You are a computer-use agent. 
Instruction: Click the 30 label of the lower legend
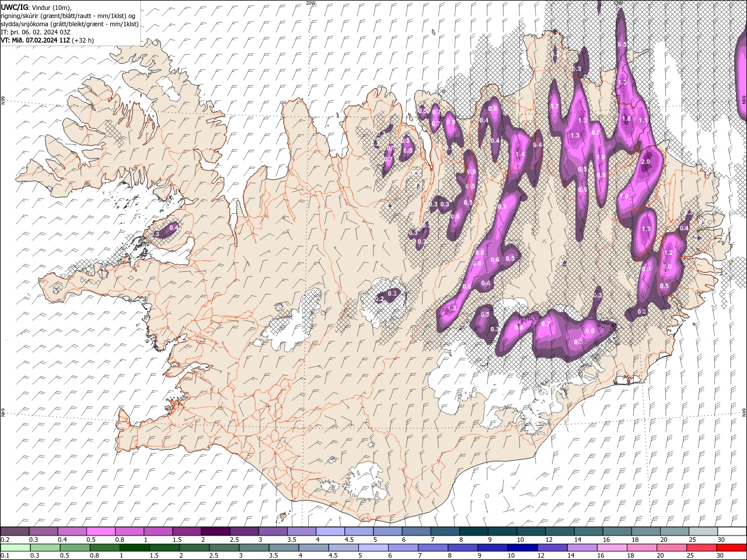coord(720,556)
